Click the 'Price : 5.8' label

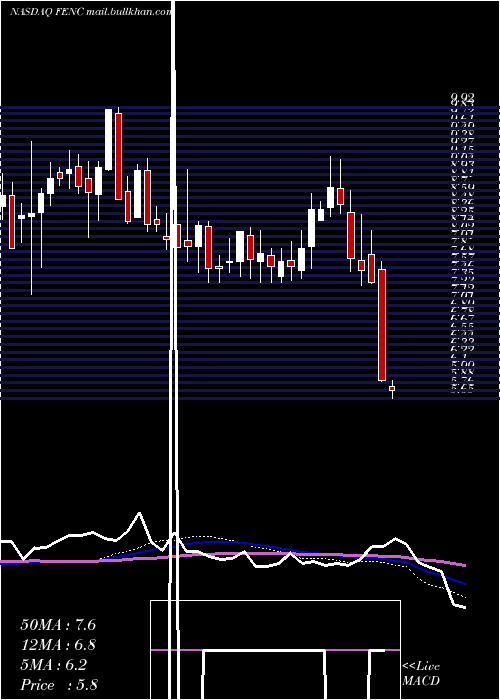point(59,685)
